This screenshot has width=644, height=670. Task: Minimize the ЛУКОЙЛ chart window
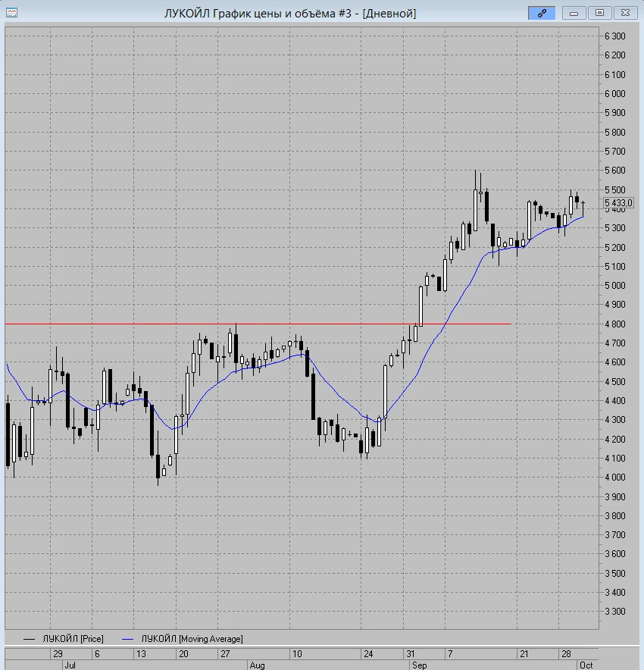point(574,13)
